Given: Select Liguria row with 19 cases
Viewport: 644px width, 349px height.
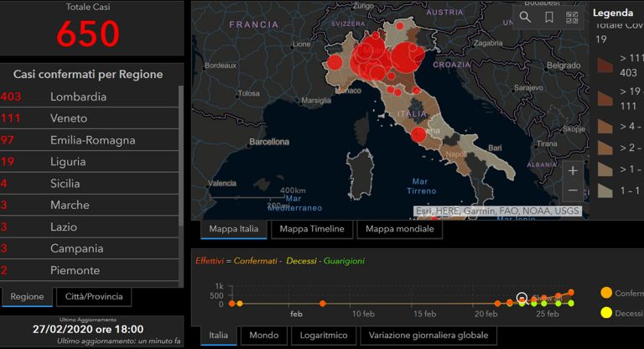Looking at the screenshot, I should click(89, 162).
